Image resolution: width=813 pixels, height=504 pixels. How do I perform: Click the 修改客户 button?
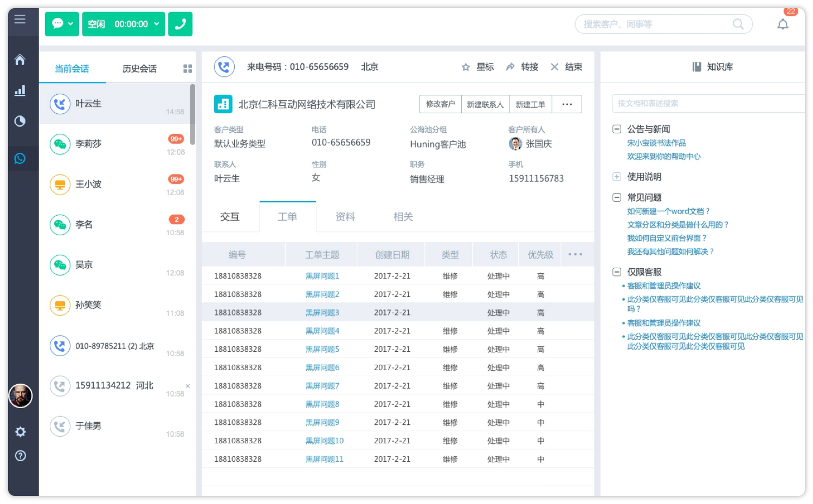pyautogui.click(x=441, y=104)
